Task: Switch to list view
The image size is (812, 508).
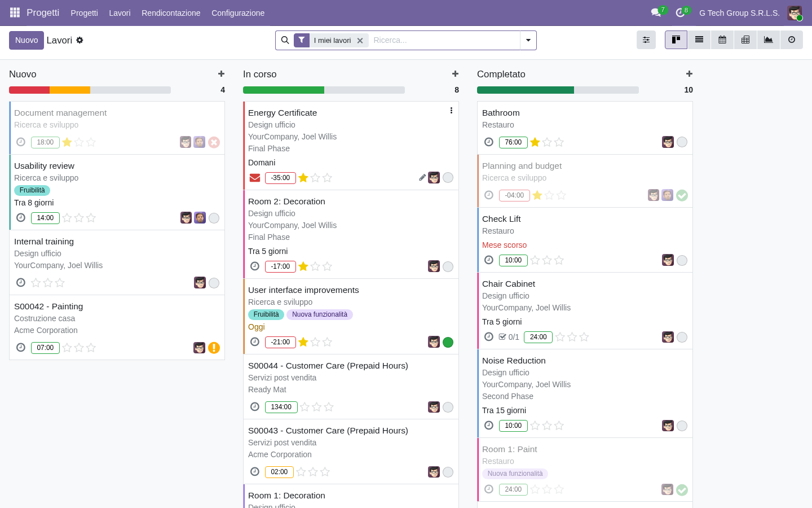Action: click(x=699, y=40)
